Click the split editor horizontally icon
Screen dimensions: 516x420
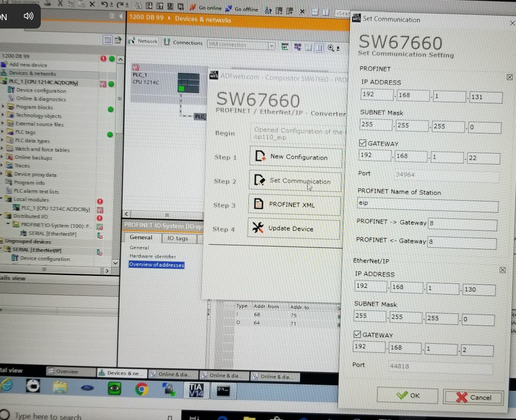coord(315,12)
